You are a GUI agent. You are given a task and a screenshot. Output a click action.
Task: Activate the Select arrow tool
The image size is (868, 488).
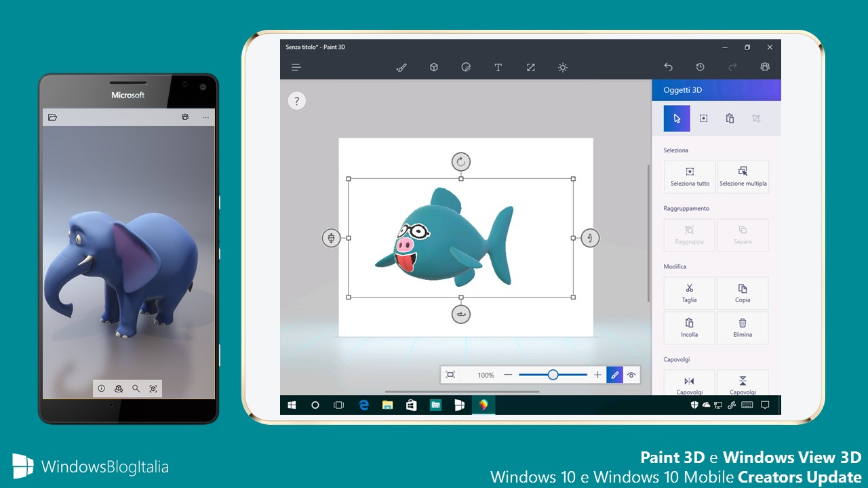click(x=677, y=118)
